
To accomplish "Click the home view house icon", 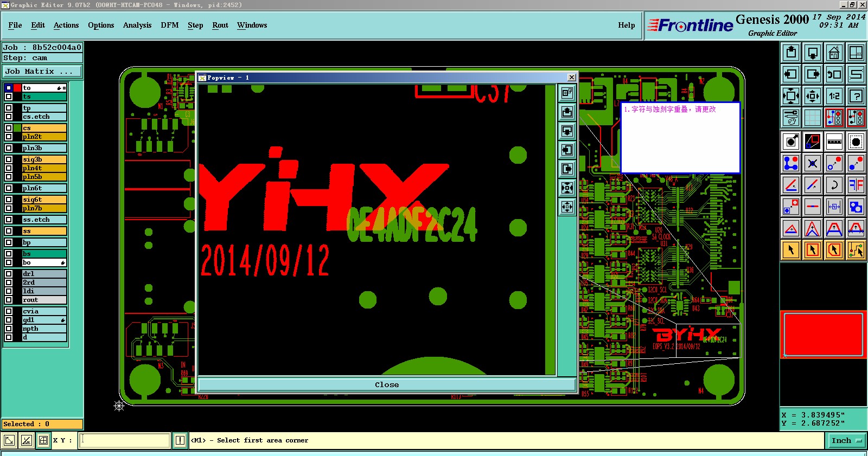I will click(x=834, y=53).
